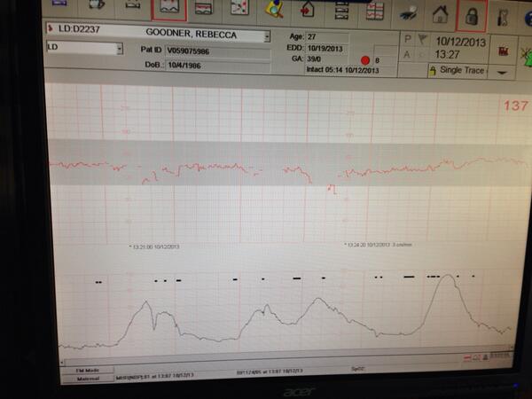Click the Age field showing 27
The image size is (532, 399).
coord(326,37)
